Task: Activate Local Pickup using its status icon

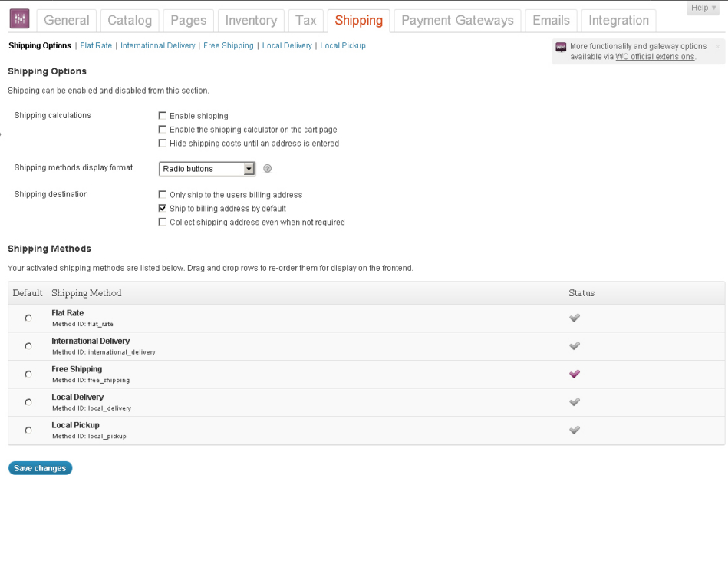Action: [575, 430]
